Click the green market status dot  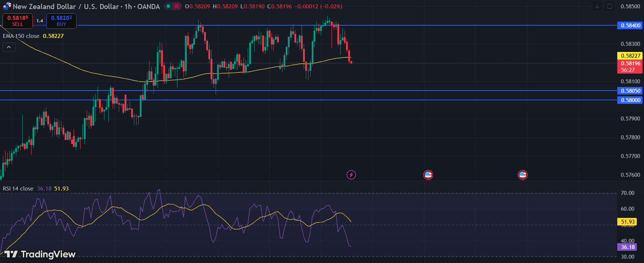[x=168, y=6]
